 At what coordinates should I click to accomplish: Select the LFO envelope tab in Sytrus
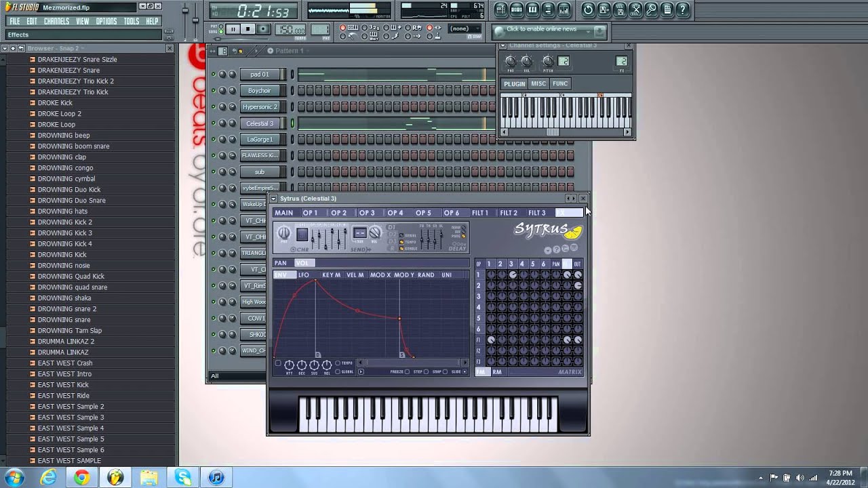304,275
